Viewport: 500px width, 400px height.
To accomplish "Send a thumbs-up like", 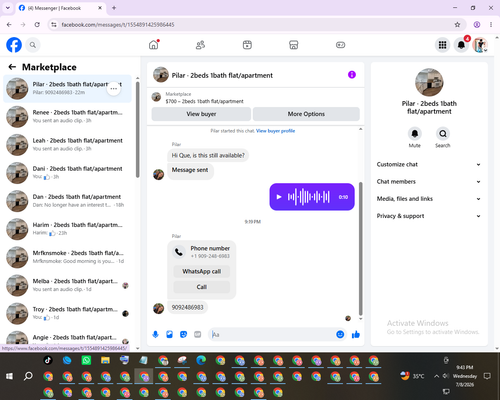I will click(356, 334).
